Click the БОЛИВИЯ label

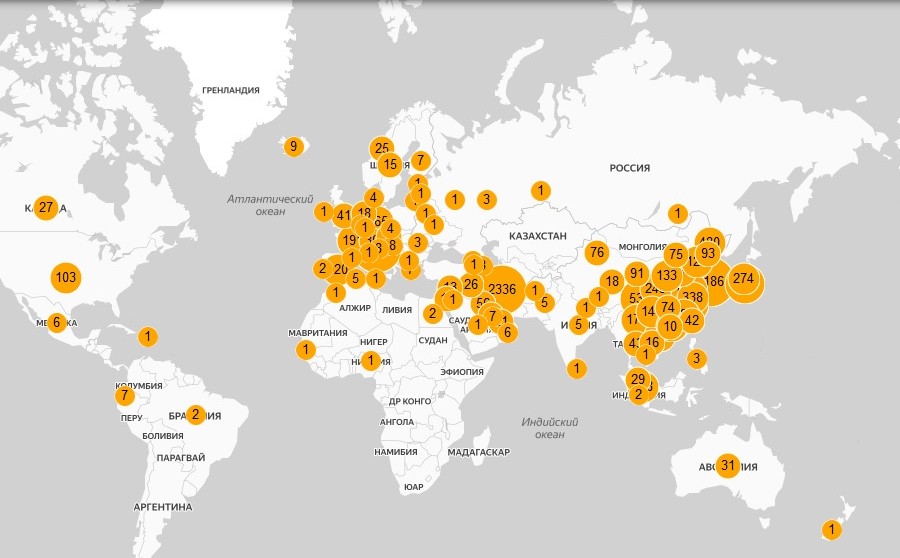click(x=163, y=436)
